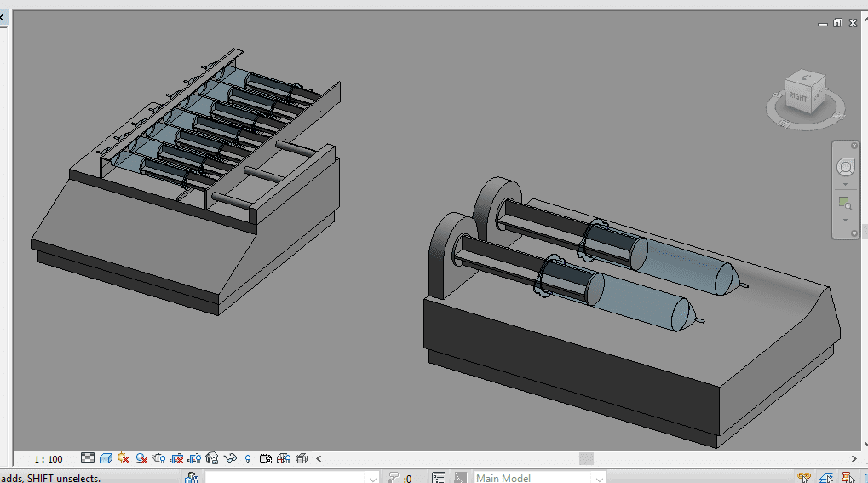Toggle Select Underlay Elements icon
868x483 pixels.
826,477
